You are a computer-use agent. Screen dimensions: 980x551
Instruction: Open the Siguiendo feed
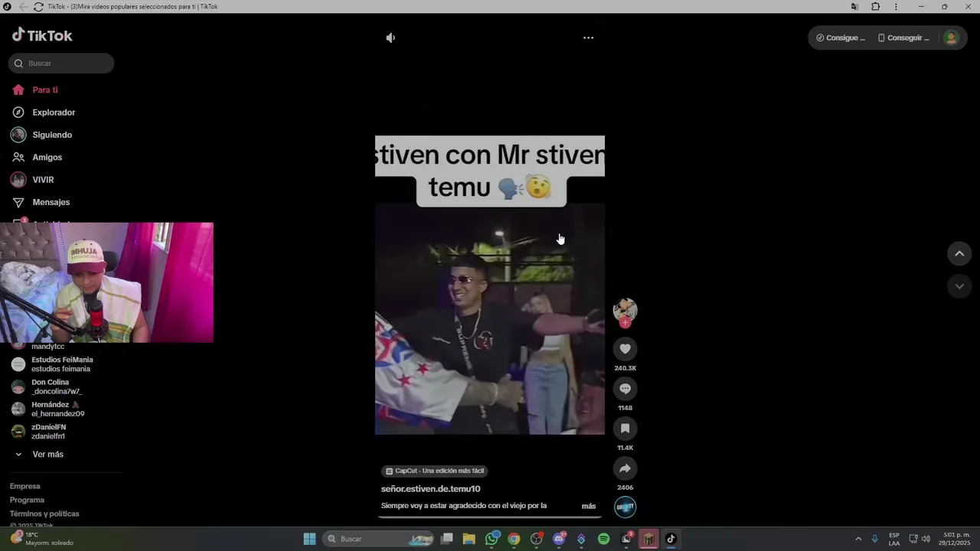coord(52,135)
